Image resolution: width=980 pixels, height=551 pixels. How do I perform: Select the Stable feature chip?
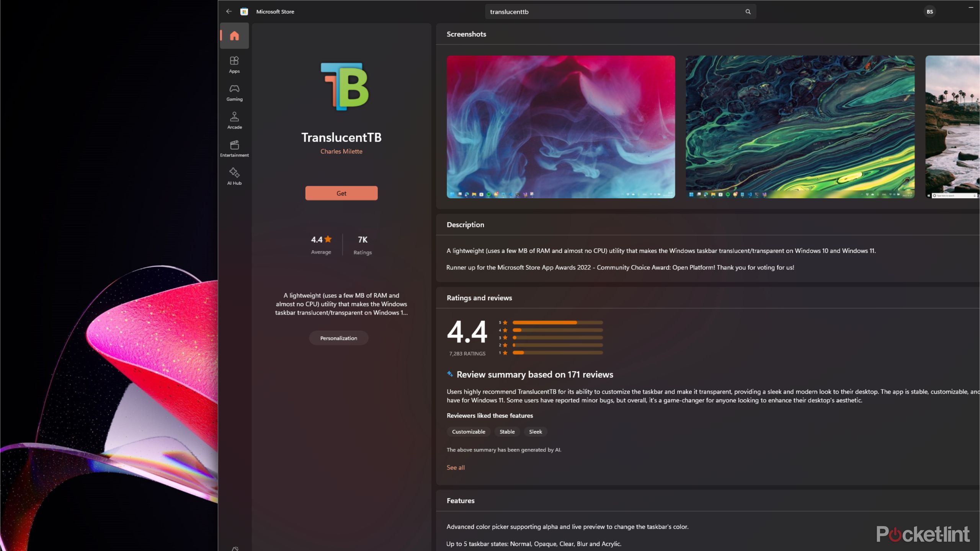coord(507,432)
